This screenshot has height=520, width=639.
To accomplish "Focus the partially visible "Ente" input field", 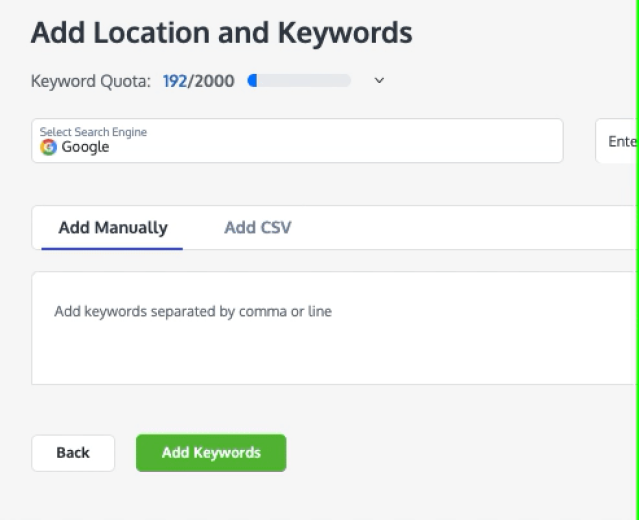I will click(x=616, y=141).
